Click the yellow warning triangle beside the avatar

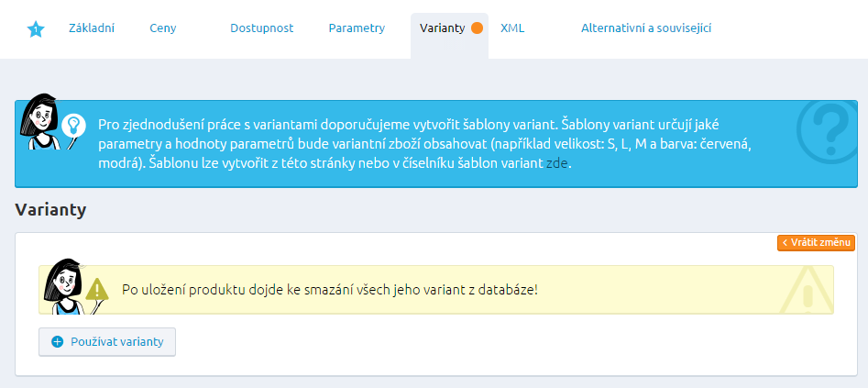[97, 290]
